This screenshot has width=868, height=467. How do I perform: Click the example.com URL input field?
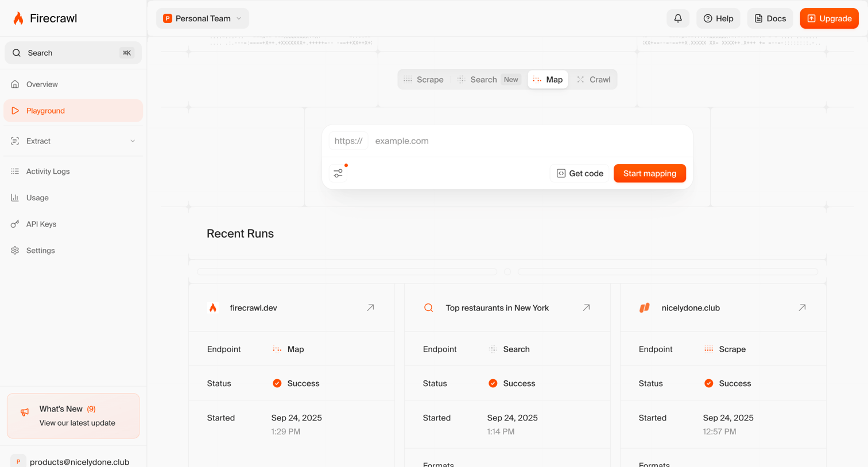pos(529,141)
